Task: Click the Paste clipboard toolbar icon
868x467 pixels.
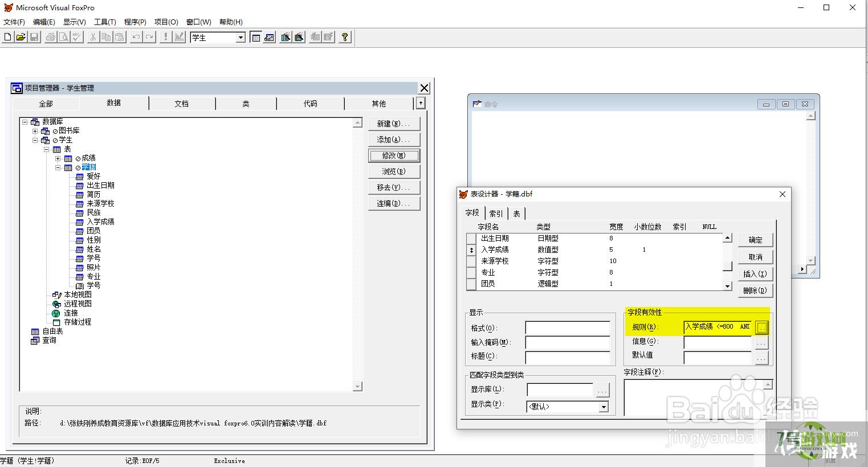Action: tap(119, 37)
